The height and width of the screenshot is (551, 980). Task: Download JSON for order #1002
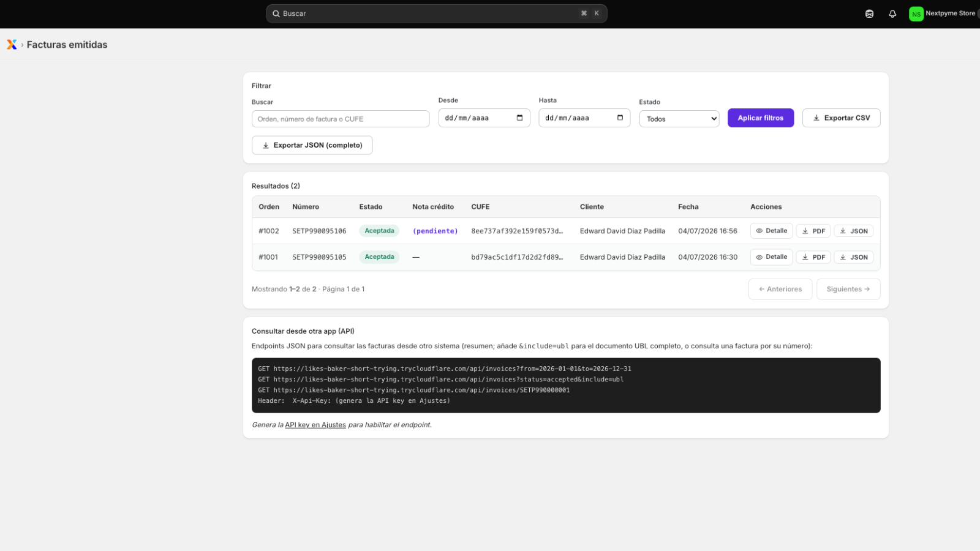point(854,231)
